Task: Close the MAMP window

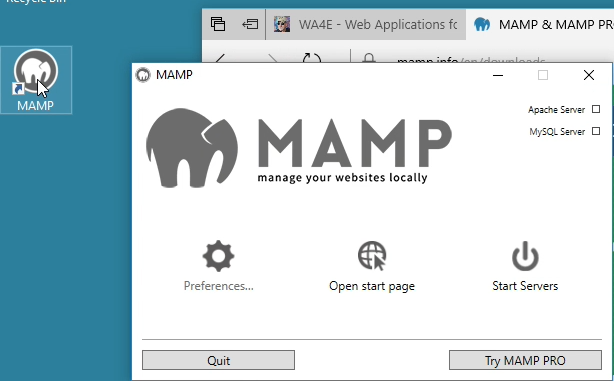Action: tap(589, 75)
